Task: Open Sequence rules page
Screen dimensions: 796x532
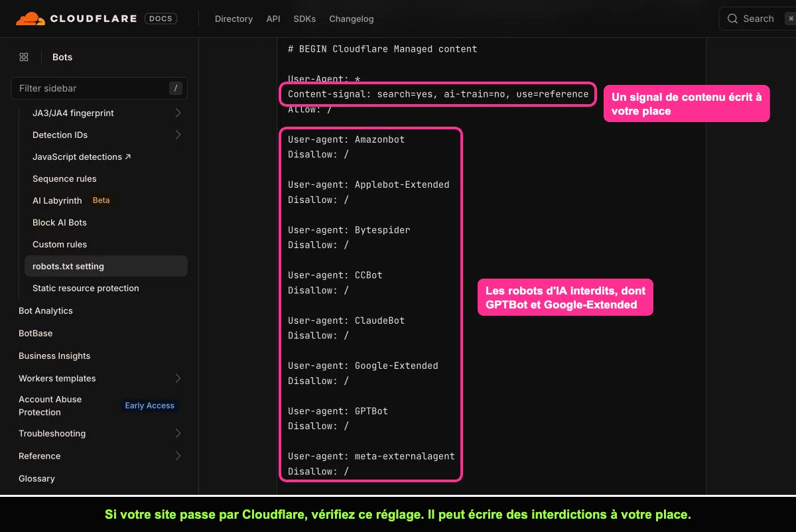Action: point(64,179)
